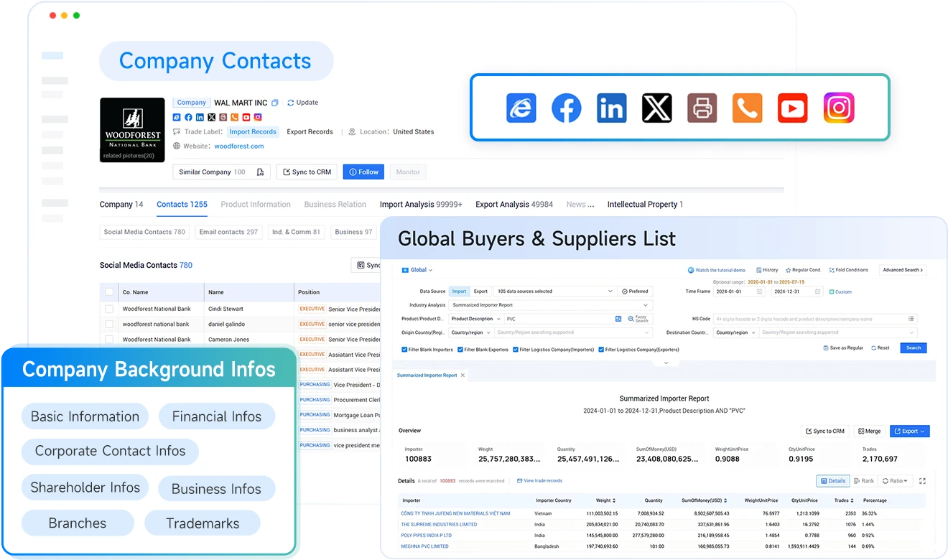Open the large X (Twitter) icon
The width and height of the screenshot is (948, 560).
pyautogui.click(x=656, y=108)
